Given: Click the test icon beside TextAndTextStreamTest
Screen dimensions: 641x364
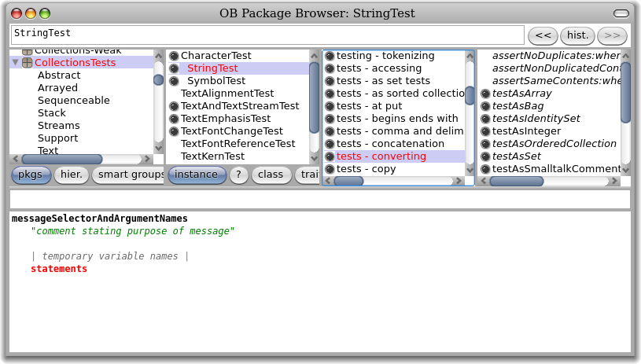Looking at the screenshot, I should click(x=174, y=106).
